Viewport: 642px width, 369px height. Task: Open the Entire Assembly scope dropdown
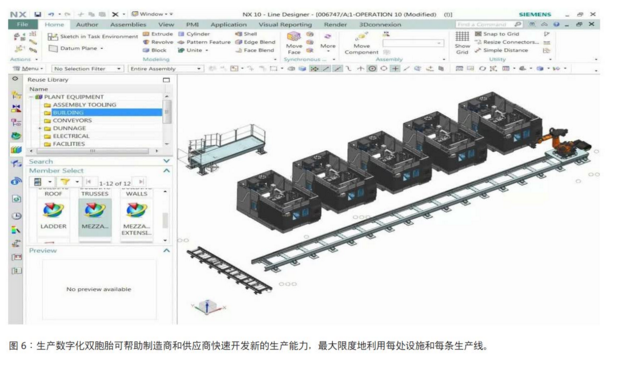(166, 68)
